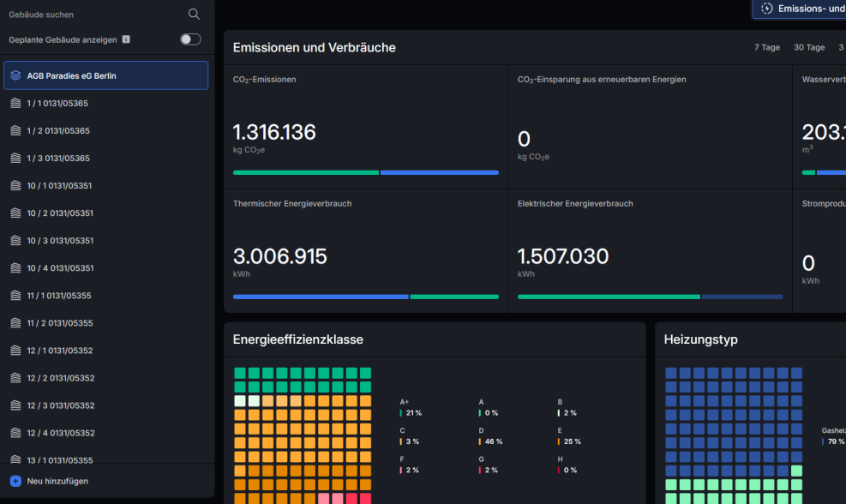Click info icon beside Geplante Gebäude anzeigen

(126, 39)
